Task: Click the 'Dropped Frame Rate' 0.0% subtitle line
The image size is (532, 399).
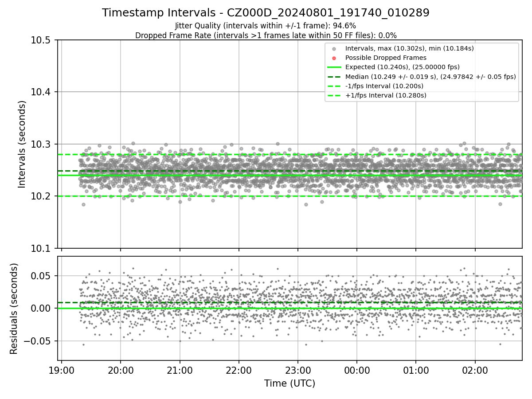Action: (266, 35)
